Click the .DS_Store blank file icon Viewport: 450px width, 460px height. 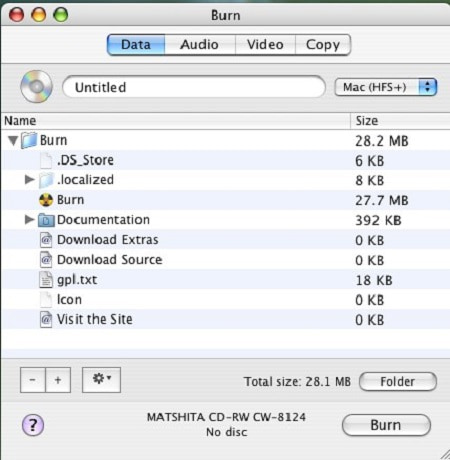pyautogui.click(x=46, y=160)
